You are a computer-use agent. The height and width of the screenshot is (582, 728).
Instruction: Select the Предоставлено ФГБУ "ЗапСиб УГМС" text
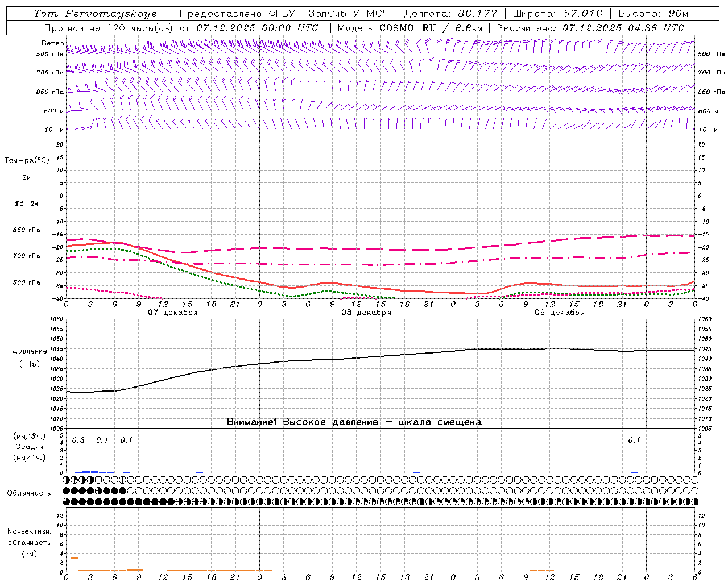283,14
